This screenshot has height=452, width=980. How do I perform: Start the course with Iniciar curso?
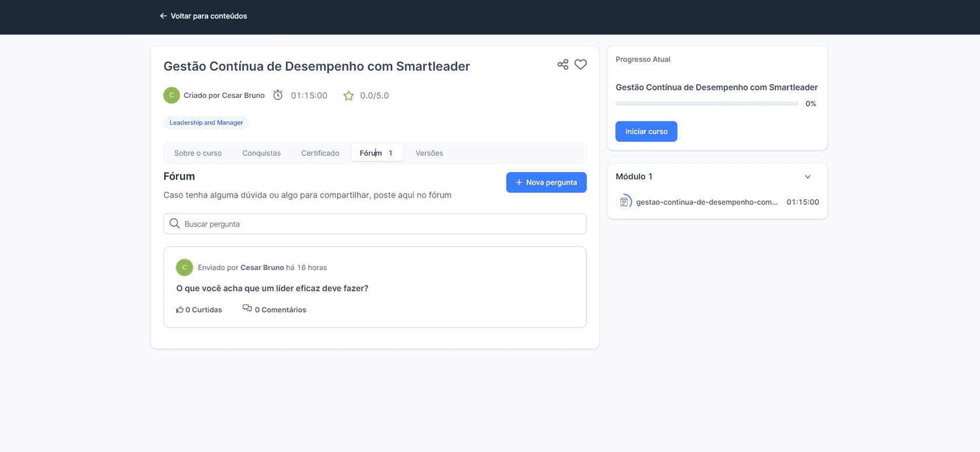[x=646, y=132]
